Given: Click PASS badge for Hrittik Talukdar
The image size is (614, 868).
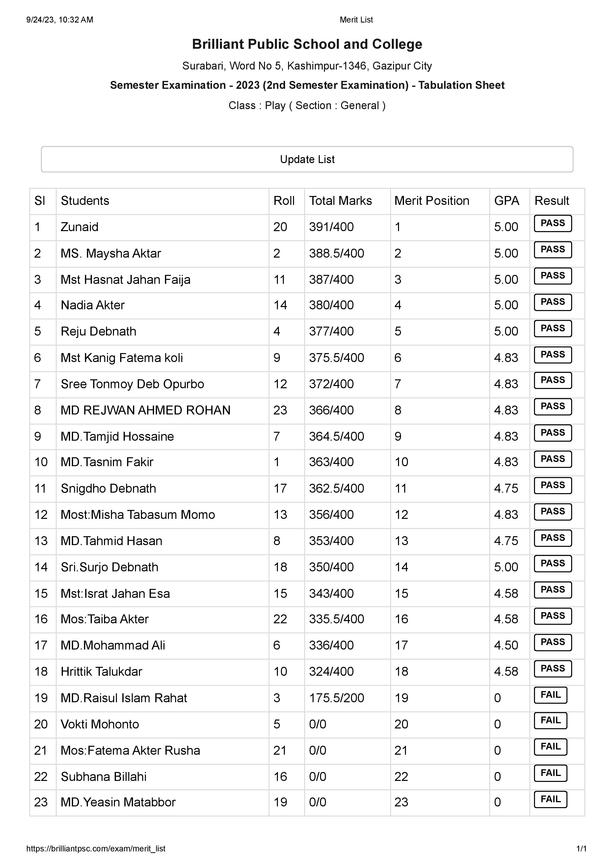Looking at the screenshot, I should coord(552,668).
